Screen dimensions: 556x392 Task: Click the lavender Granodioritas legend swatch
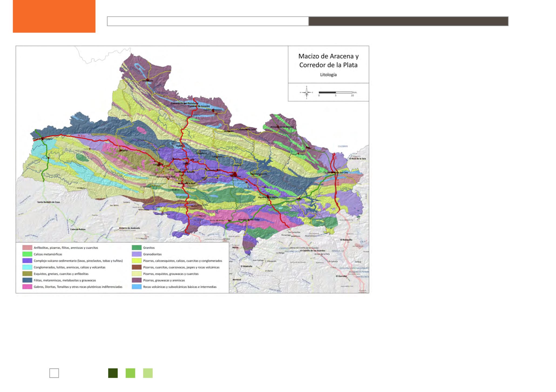137,254
